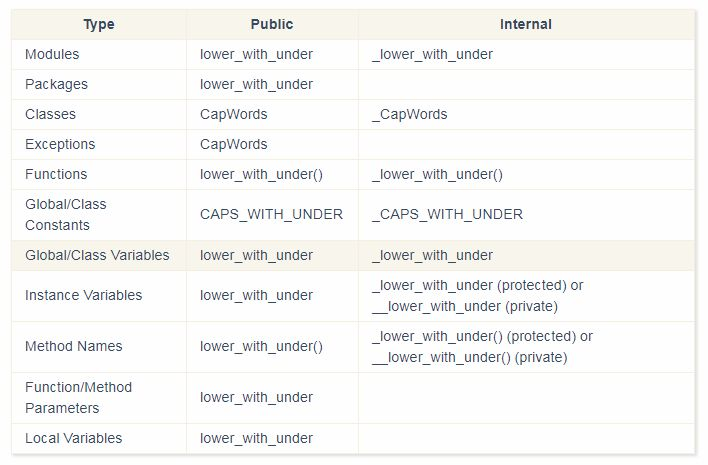Select the Functions row label
The width and height of the screenshot is (708, 465).
tap(56, 174)
